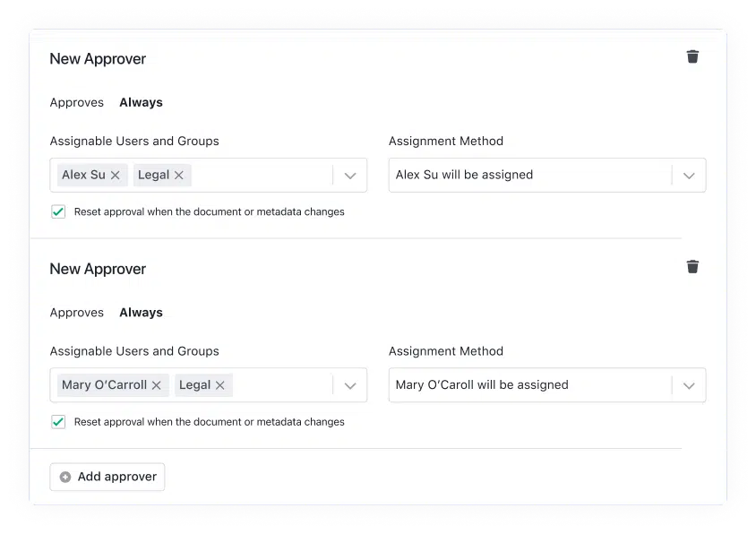Select the Alex Su tag chip
This screenshot has width=756, height=534.
pyautogui.click(x=83, y=175)
